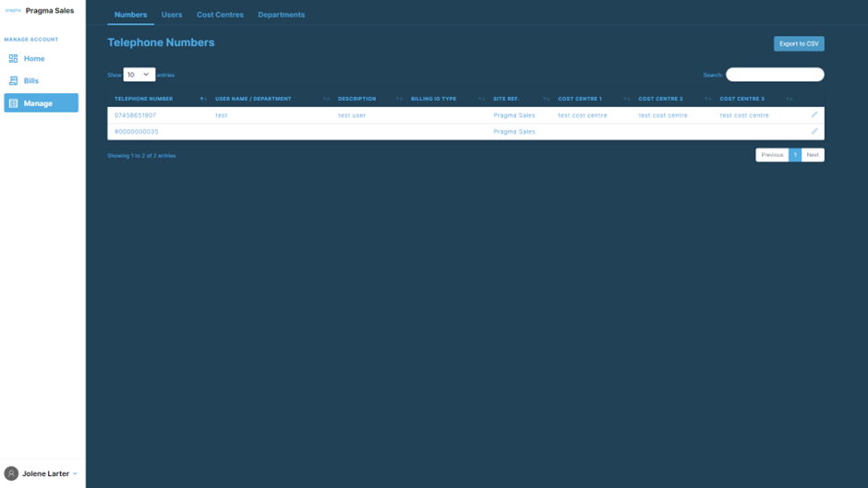Sort by Cost Centre 3 arrows

(x=790, y=99)
